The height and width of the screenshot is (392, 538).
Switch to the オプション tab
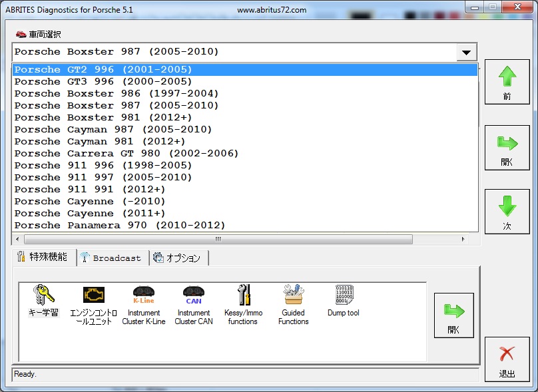coord(178,258)
